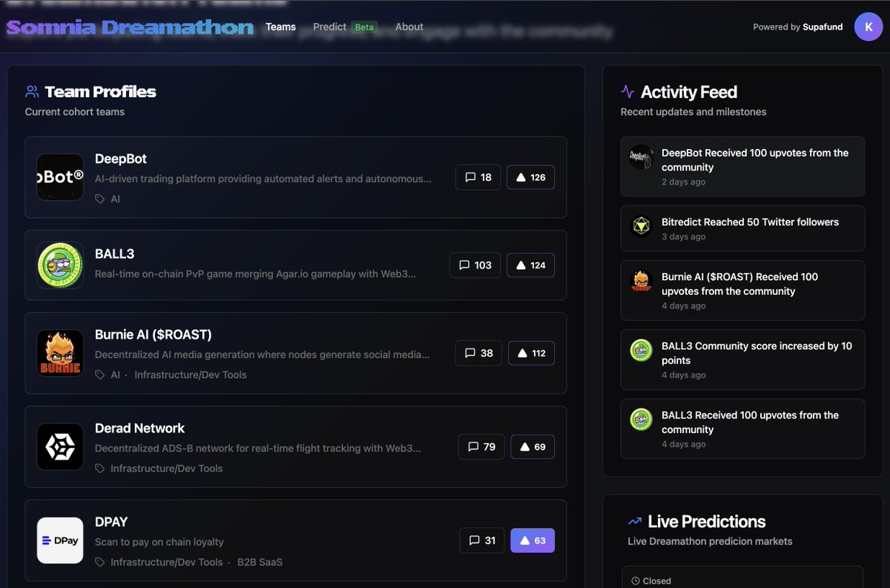Click the DeepBot team logo

[x=60, y=176]
